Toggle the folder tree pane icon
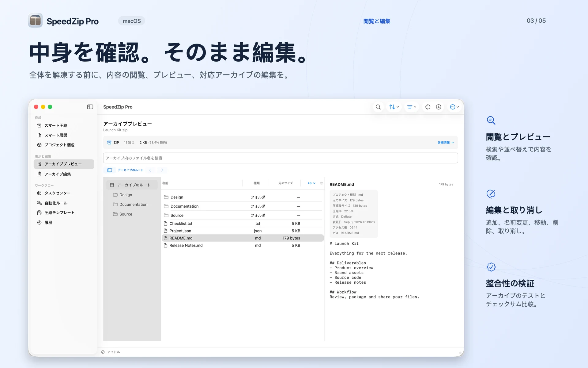Viewport: 588px width, 368px height. click(x=110, y=170)
